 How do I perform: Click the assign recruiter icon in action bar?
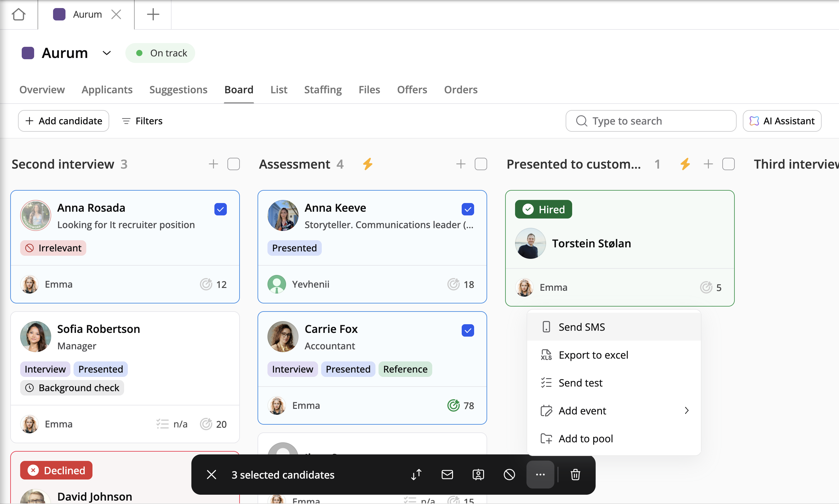pyautogui.click(x=478, y=475)
